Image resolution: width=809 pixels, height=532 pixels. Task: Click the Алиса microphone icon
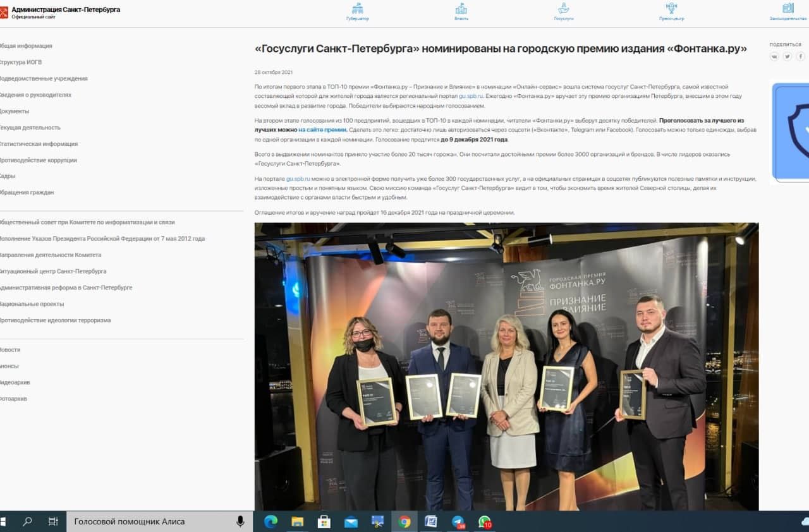[240, 521]
